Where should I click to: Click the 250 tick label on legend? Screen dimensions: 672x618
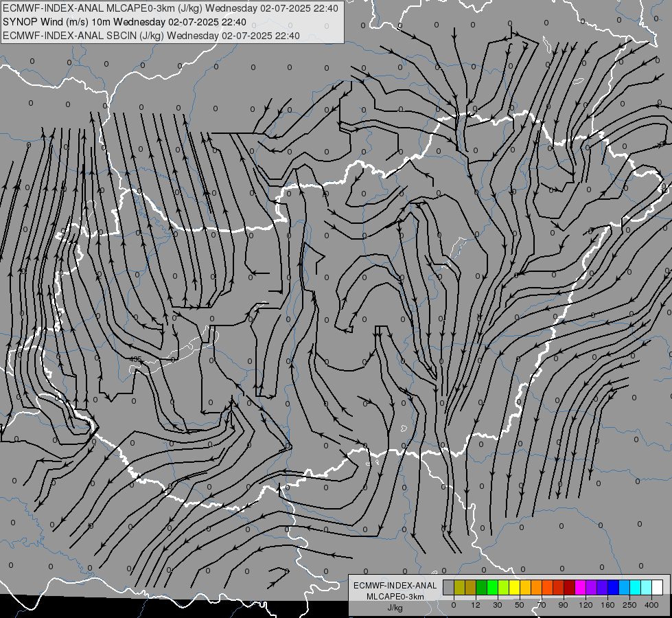(x=629, y=605)
